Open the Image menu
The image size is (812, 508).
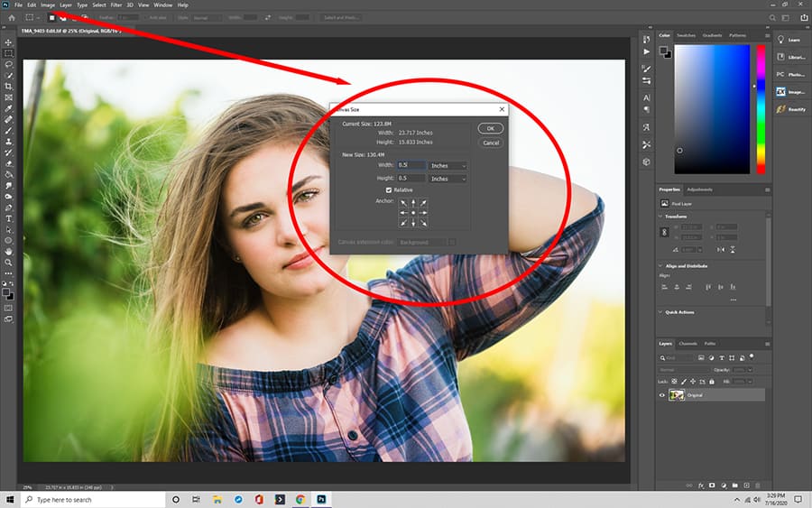(x=48, y=5)
